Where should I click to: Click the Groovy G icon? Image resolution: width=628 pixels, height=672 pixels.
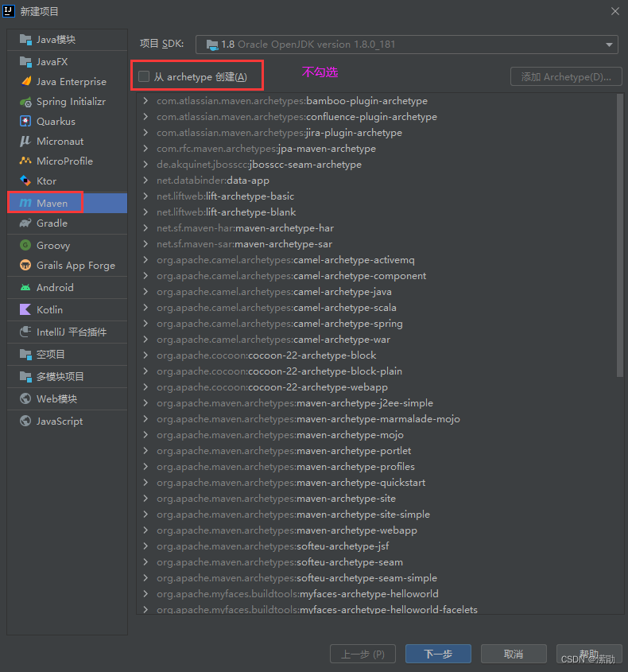point(25,245)
